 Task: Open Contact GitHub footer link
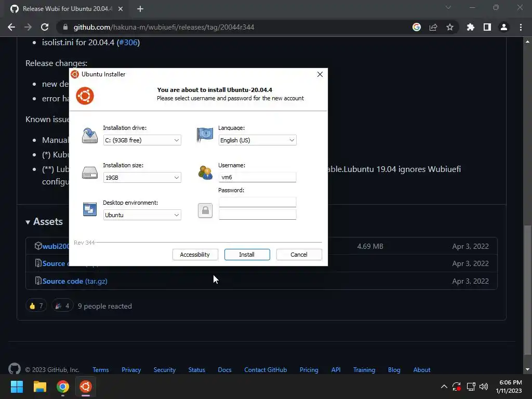(265, 370)
